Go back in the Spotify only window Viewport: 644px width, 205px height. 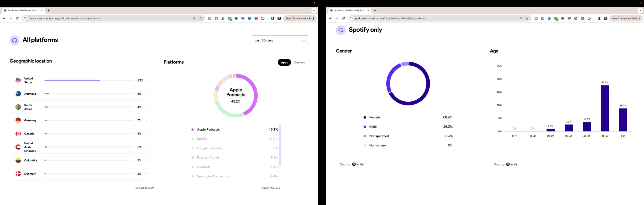[x=330, y=19]
